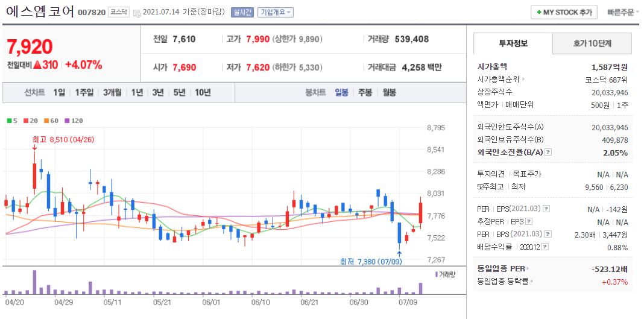Switch to the 호가10단계 tab

tap(592, 43)
